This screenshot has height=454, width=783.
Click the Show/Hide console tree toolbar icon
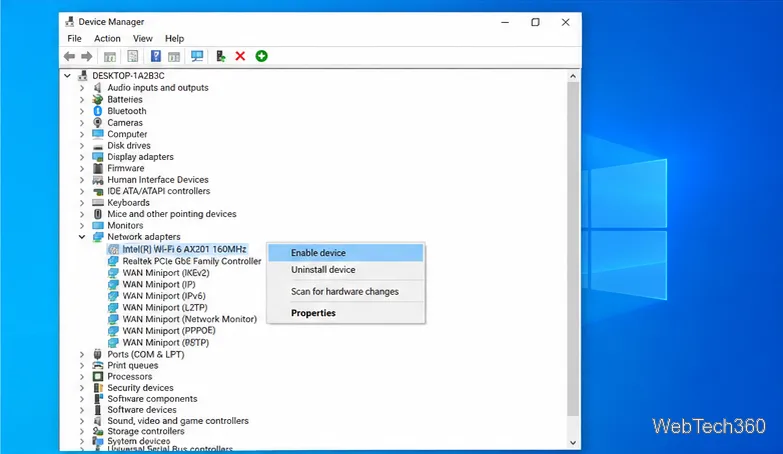[110, 56]
